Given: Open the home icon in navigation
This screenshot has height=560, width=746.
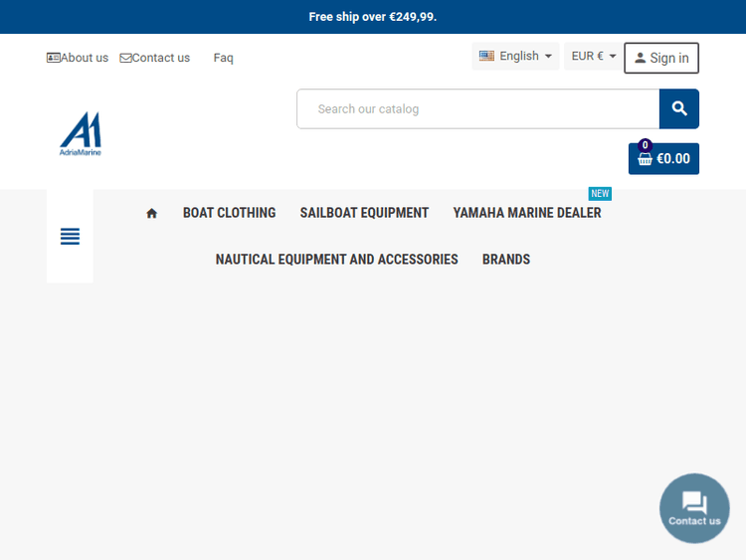Looking at the screenshot, I should [x=151, y=213].
